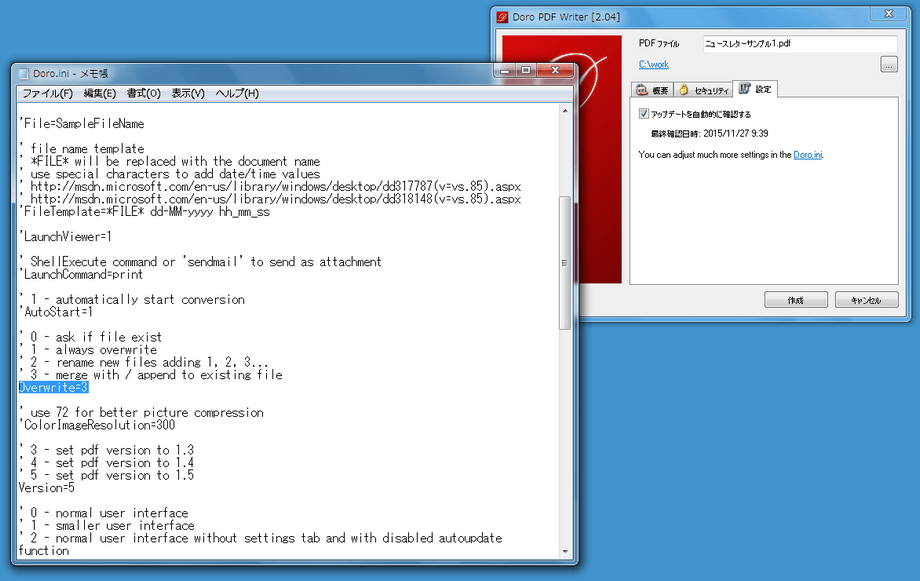920x581 pixels.
Task: Open the 編集(E) menu in Notepad
Action: click(x=100, y=93)
